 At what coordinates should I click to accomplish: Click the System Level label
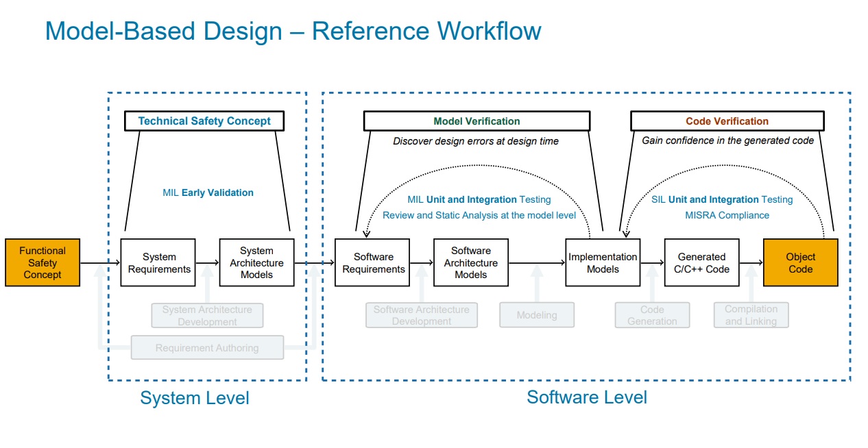click(x=195, y=398)
